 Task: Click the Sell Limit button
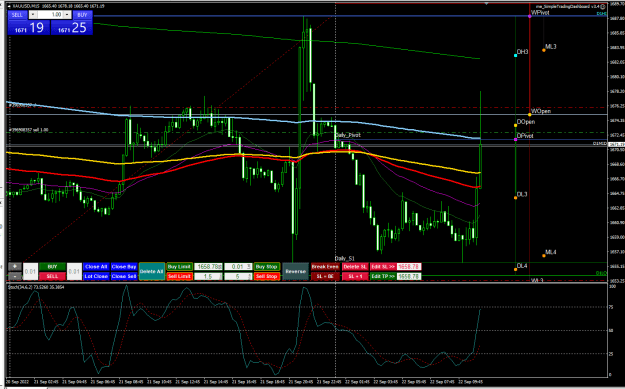coord(179,276)
